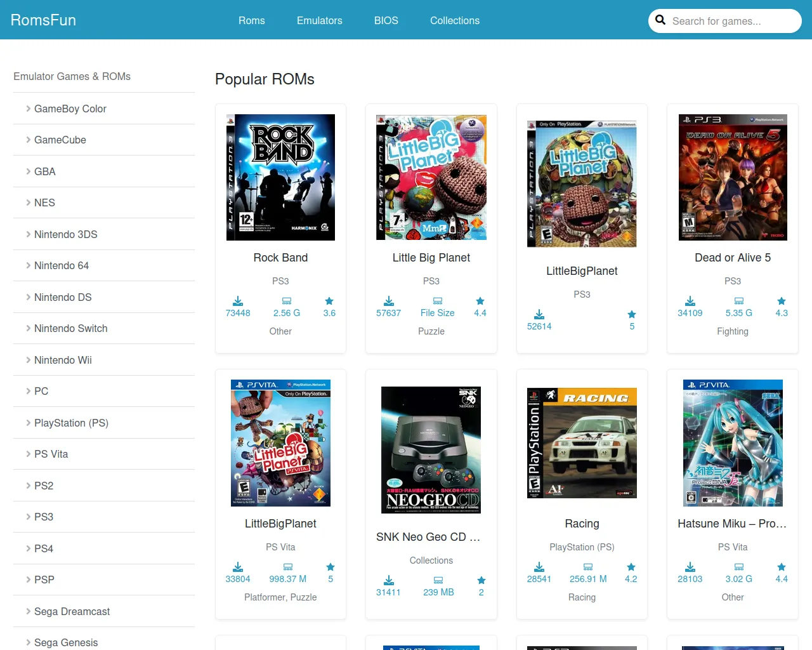Click the RomsFun site logo
This screenshot has height=650, width=812.
43,20
